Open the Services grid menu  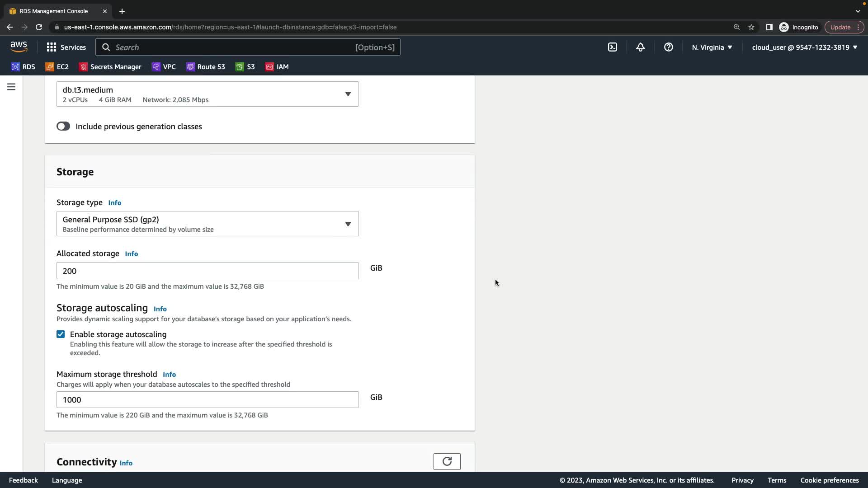(x=66, y=47)
